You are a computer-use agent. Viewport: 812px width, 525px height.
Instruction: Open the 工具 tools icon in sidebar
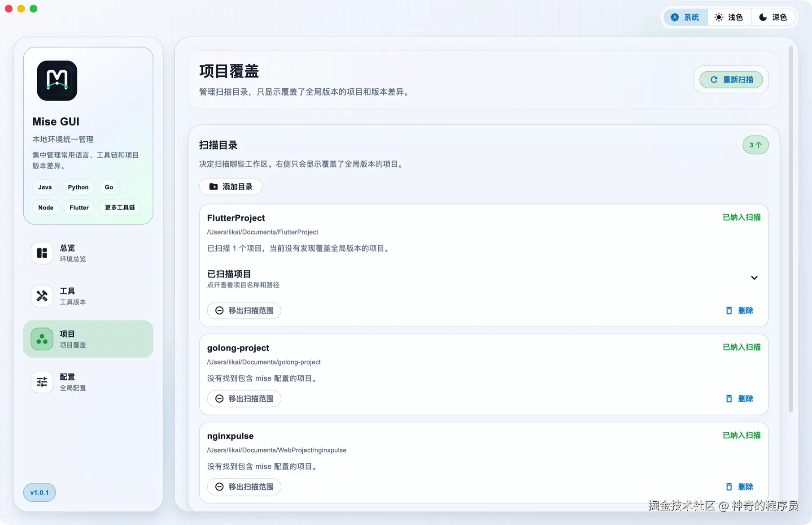[x=42, y=296]
